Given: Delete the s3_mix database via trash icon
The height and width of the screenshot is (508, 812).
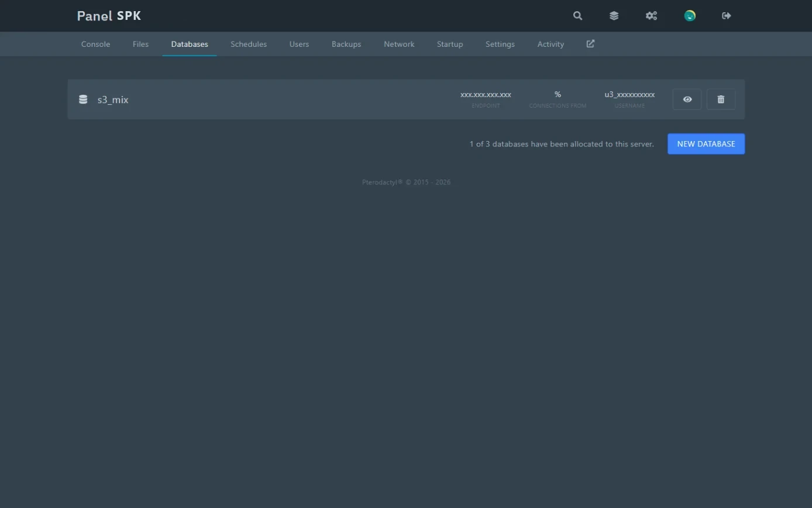Looking at the screenshot, I should click(721, 99).
